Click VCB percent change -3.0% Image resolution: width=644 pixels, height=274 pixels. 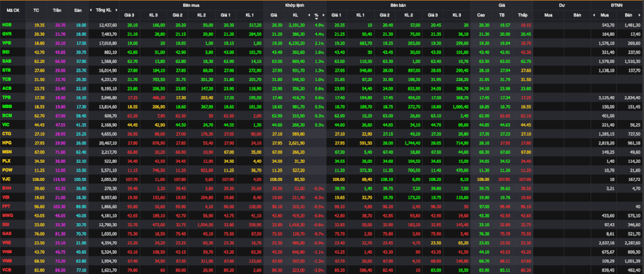(x=319, y=270)
